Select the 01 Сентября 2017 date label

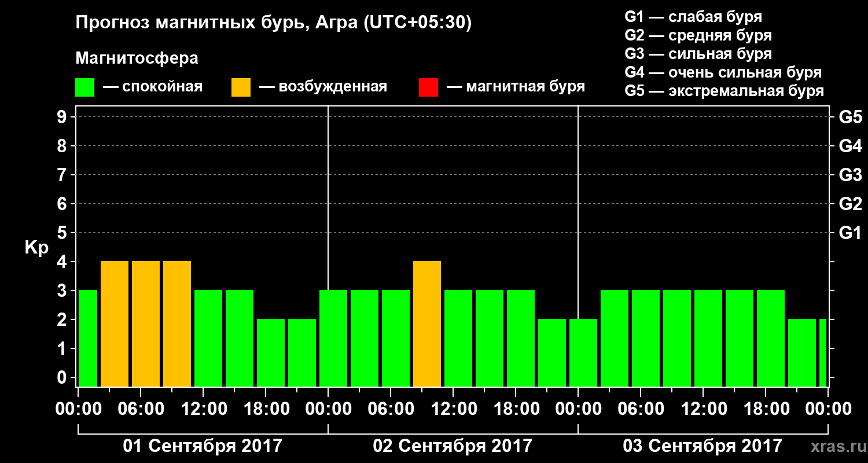pyautogui.click(x=203, y=446)
